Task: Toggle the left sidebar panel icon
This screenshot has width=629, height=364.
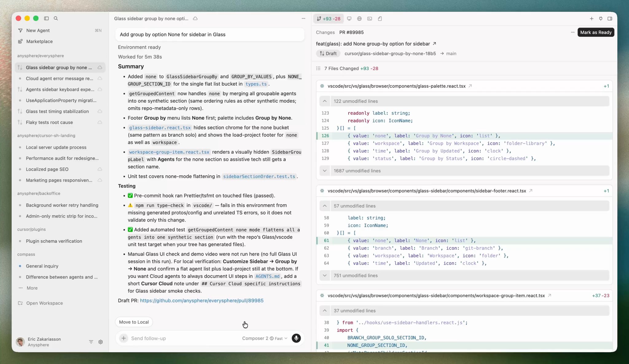Action: point(46,18)
